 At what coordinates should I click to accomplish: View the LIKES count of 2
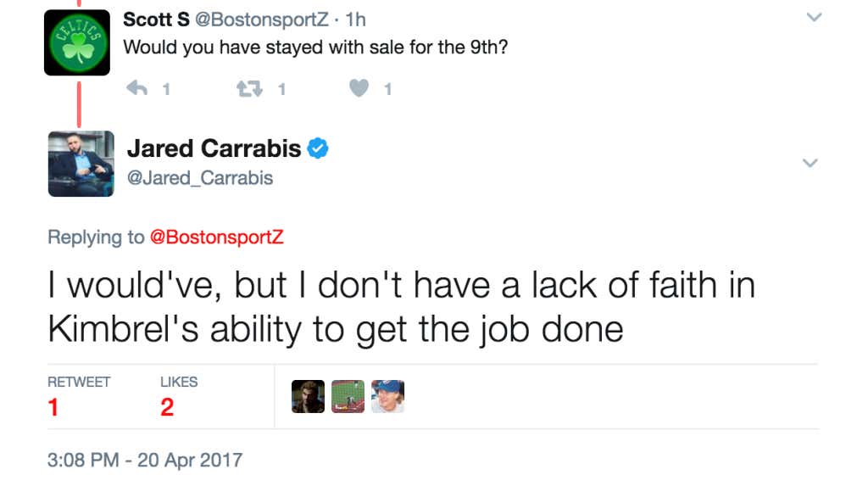(167, 407)
